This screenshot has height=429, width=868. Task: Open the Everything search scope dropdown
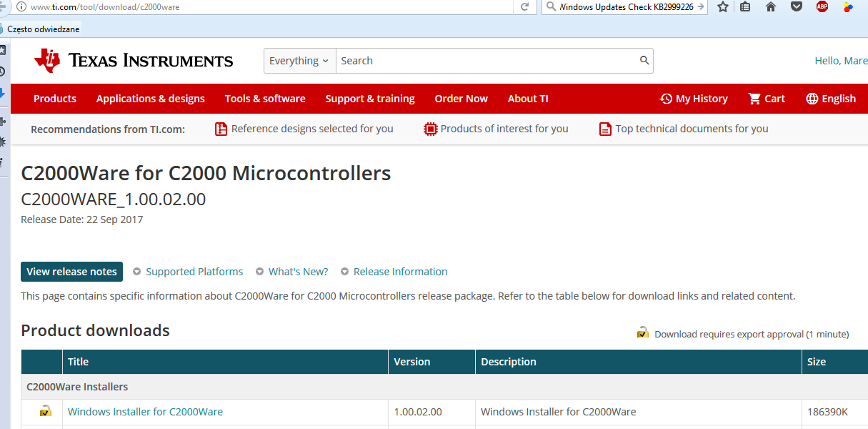click(x=299, y=61)
